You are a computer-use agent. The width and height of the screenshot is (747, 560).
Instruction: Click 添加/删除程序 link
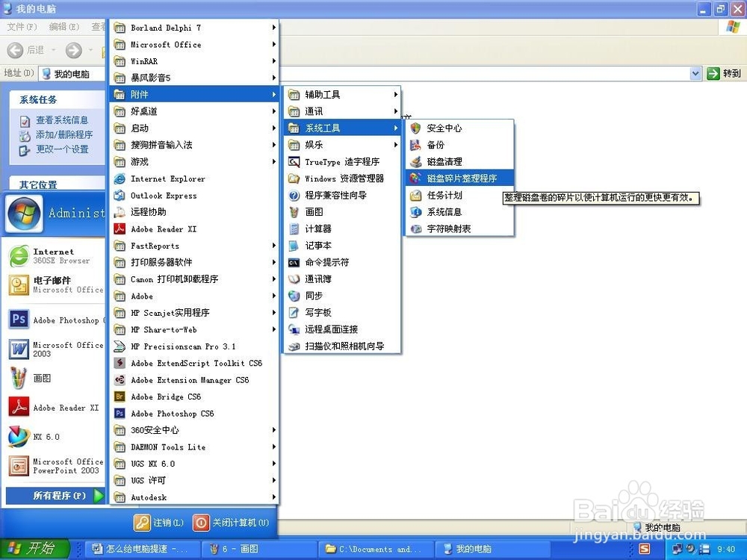point(64,134)
